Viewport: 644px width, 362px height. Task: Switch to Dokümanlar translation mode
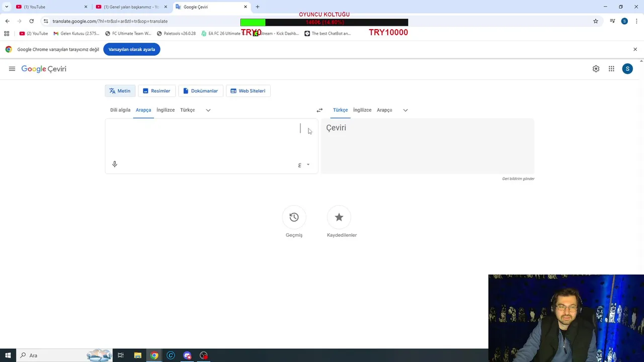point(200,91)
